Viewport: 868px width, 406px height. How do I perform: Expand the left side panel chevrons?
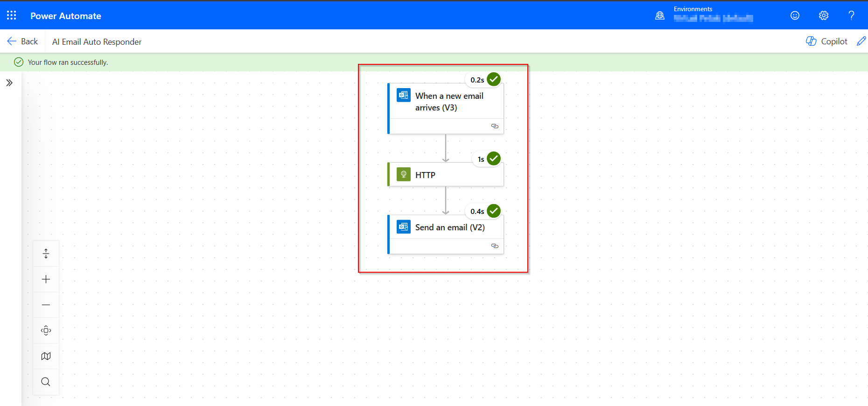pos(9,83)
